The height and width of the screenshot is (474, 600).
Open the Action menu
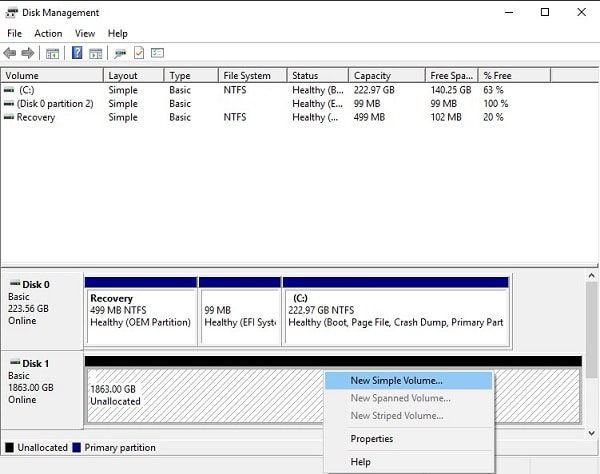[48, 34]
